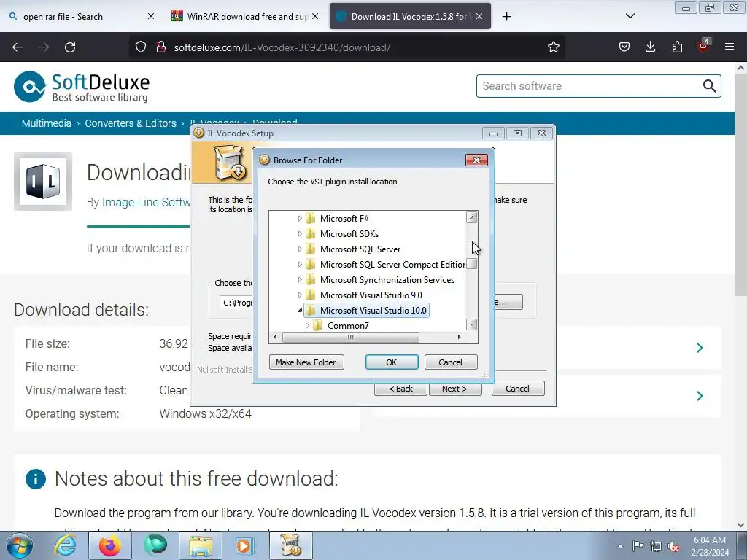List all tabs dropdown arrow
747x560 pixels.
[x=630, y=16]
